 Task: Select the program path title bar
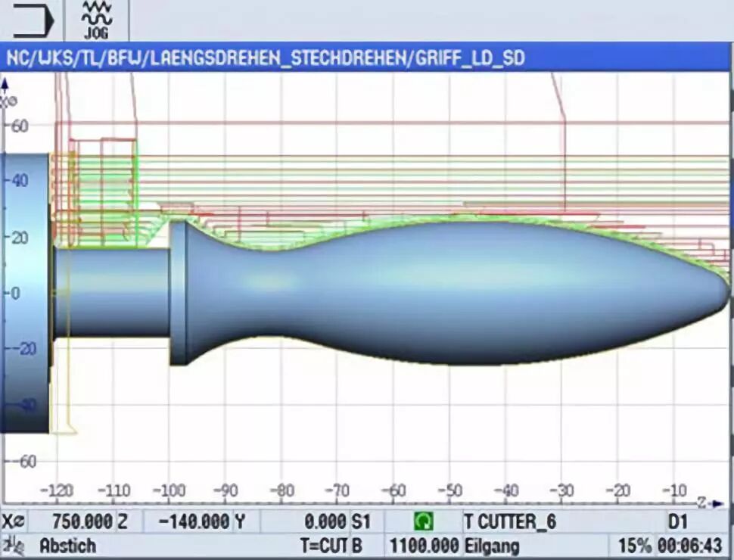366,58
